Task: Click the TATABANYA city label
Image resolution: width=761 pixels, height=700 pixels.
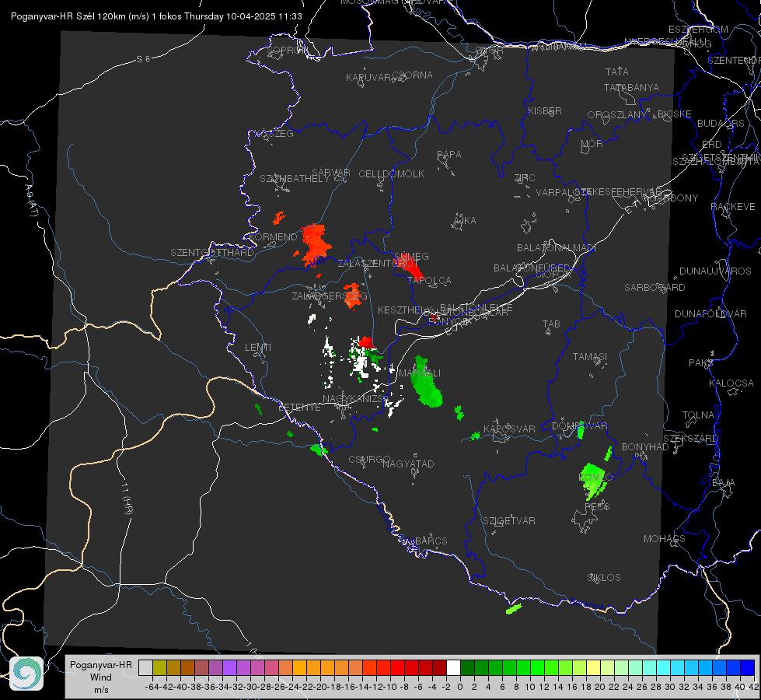Action: coord(631,87)
